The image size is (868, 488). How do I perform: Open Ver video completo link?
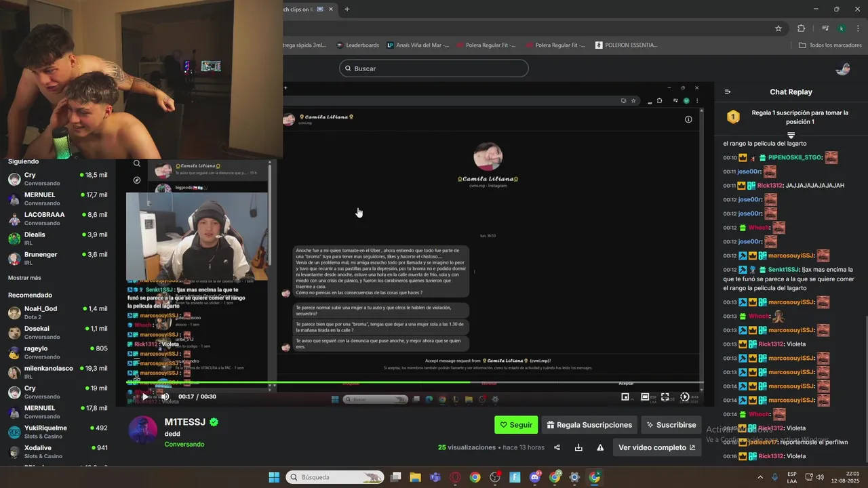(657, 447)
